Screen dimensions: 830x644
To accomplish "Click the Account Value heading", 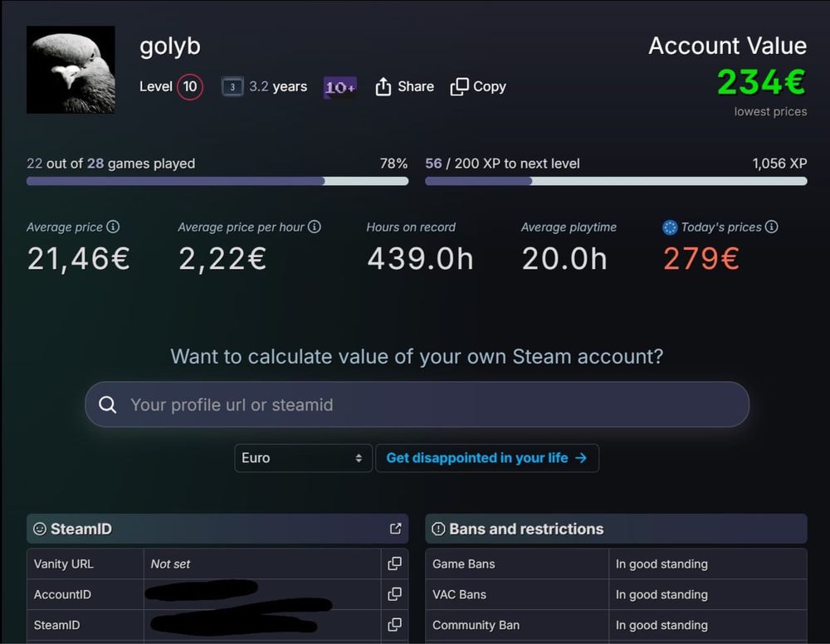I will click(x=727, y=46).
